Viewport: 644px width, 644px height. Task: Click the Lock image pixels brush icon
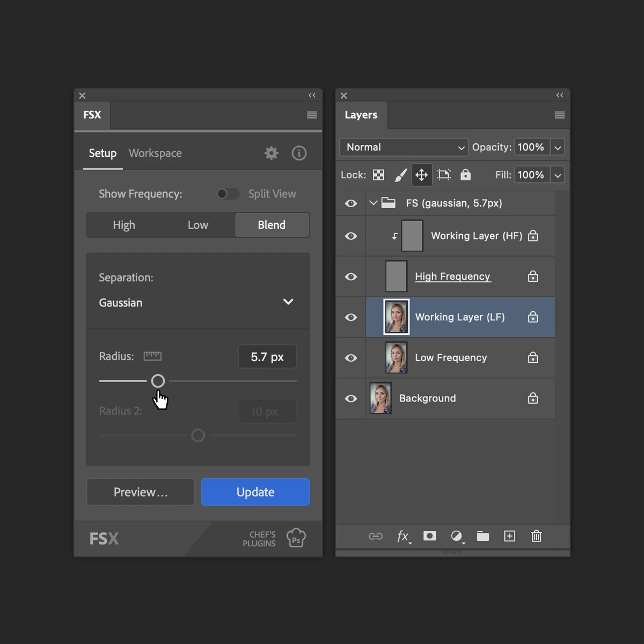400,175
